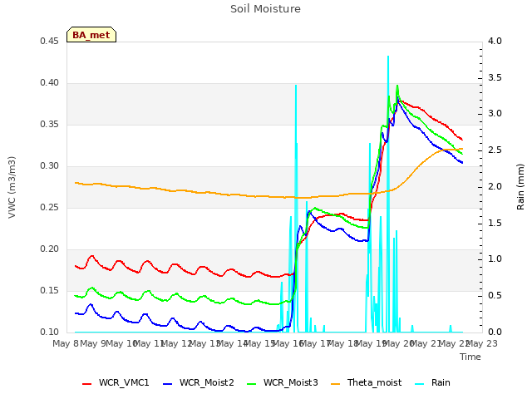The image size is (532, 399).
Task: Click the 2.0 rain axis tick label
Action: [495, 186]
